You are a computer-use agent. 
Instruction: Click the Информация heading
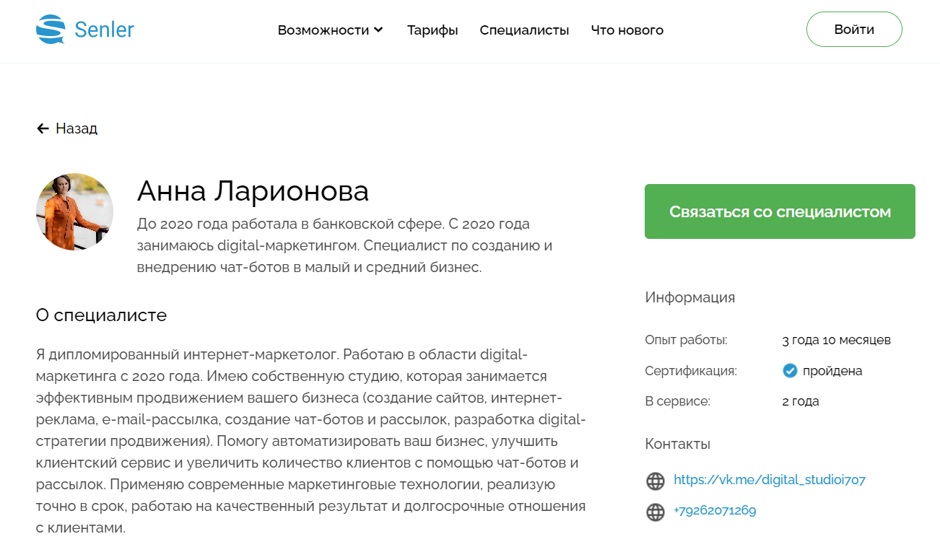tap(690, 297)
